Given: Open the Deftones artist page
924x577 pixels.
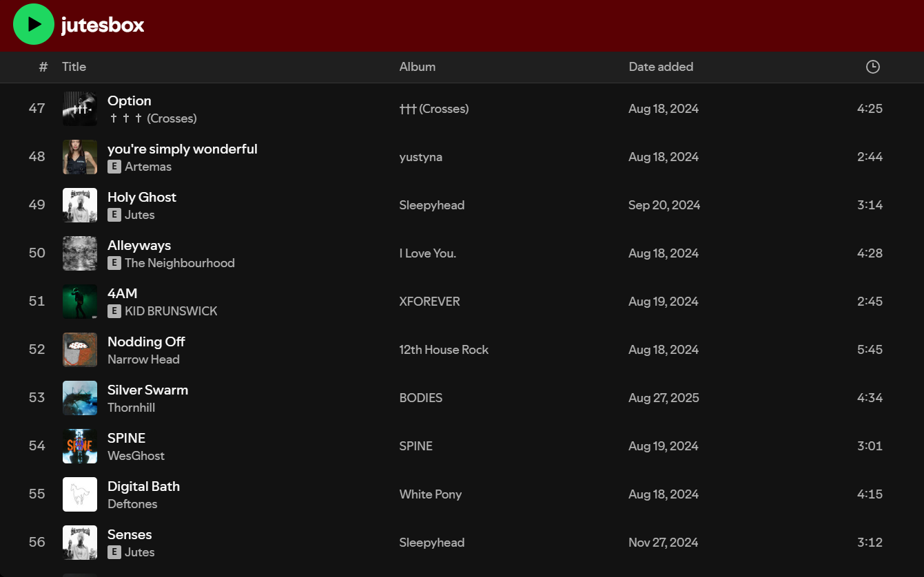Looking at the screenshot, I should (x=132, y=504).
